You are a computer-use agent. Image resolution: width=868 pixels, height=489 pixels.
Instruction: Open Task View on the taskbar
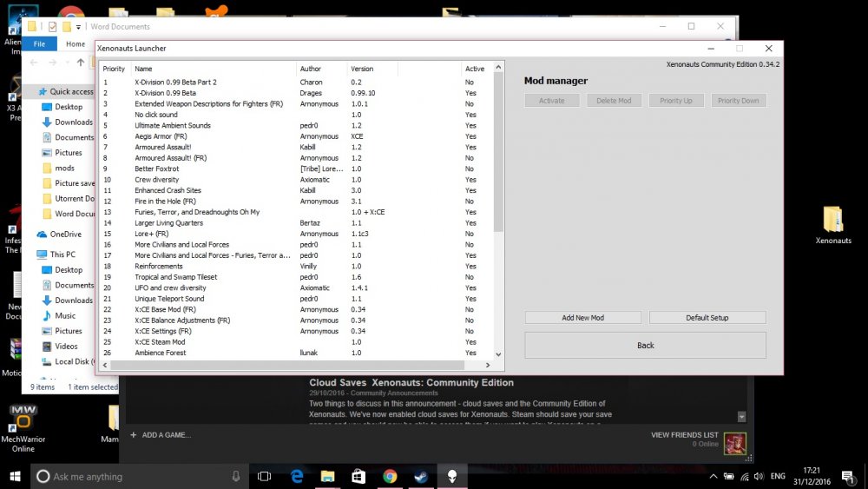coord(265,476)
